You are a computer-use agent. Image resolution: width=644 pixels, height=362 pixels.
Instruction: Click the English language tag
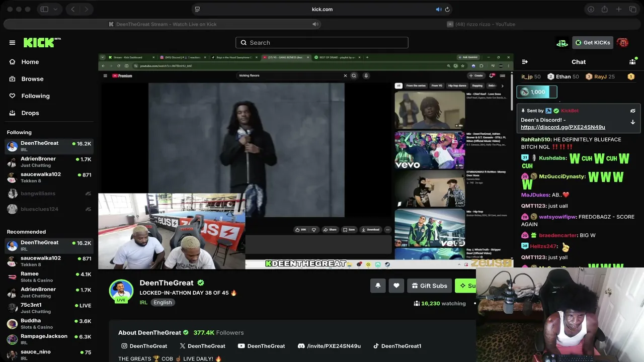point(163,302)
